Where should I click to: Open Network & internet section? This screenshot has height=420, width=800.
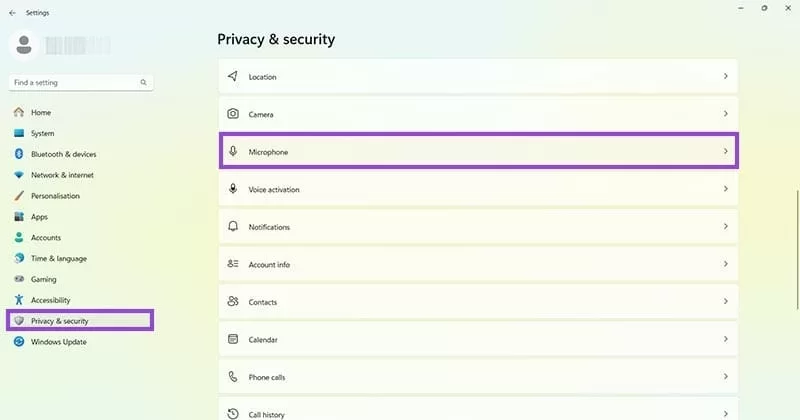[x=62, y=175]
